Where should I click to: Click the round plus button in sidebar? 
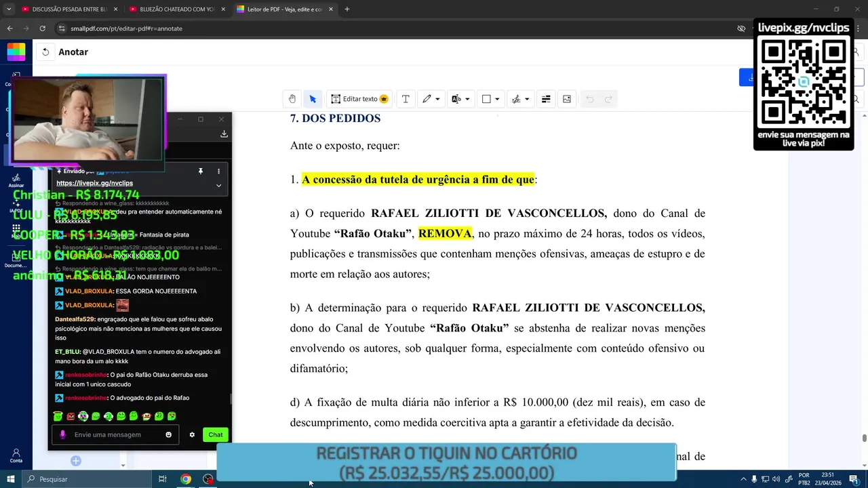pos(76,461)
